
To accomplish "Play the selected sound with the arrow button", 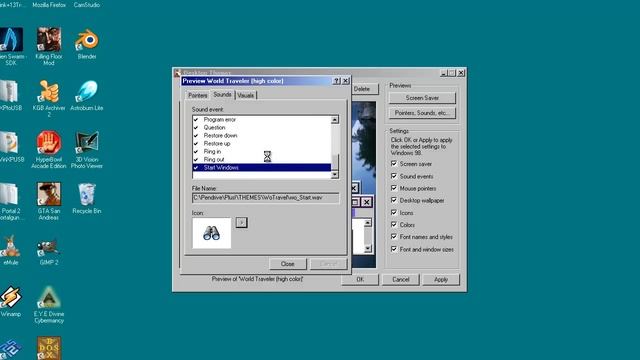I will click(x=241, y=222).
